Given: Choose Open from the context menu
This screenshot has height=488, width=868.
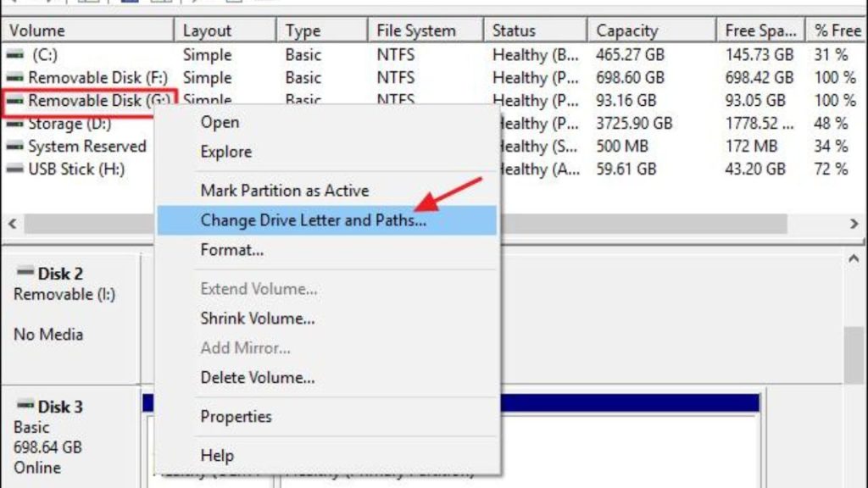Looking at the screenshot, I should [220, 122].
